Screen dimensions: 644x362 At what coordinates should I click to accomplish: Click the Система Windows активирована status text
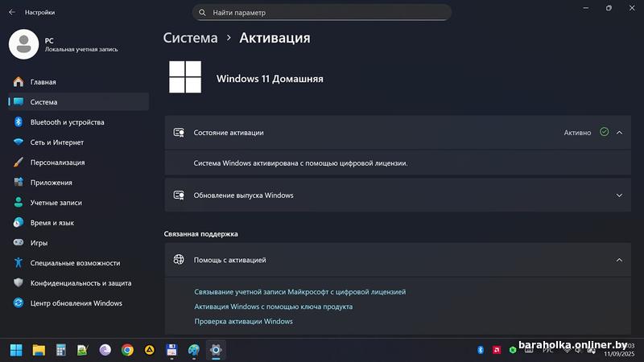[300, 163]
